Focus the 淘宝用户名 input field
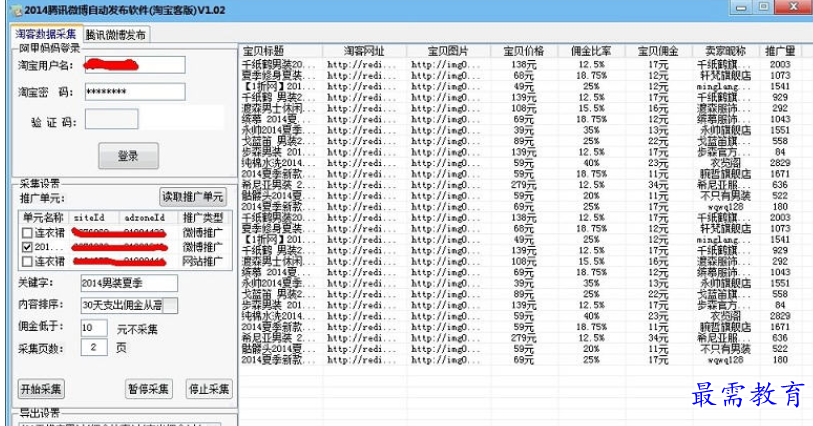 pyautogui.click(x=134, y=65)
